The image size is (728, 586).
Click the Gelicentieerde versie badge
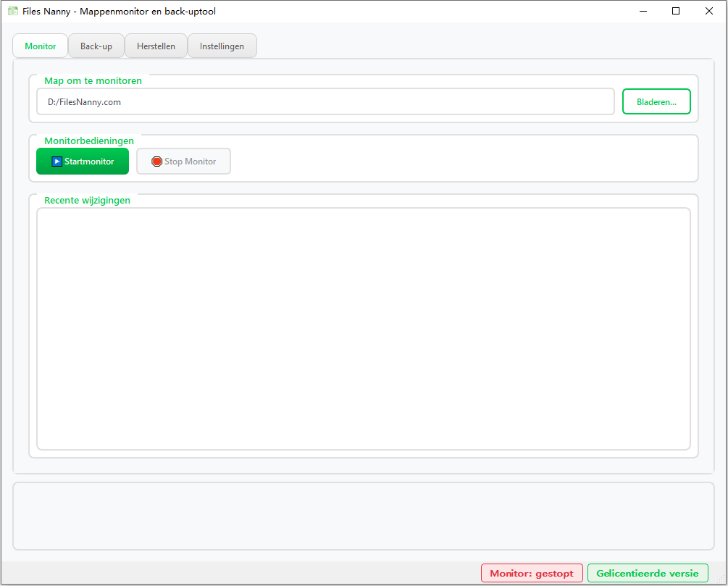pyautogui.click(x=647, y=573)
